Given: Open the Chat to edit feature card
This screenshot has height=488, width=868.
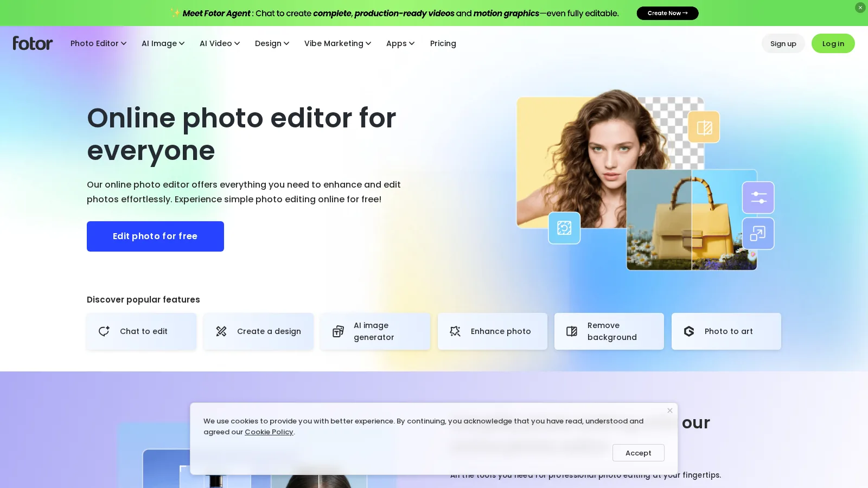Looking at the screenshot, I should tap(142, 331).
